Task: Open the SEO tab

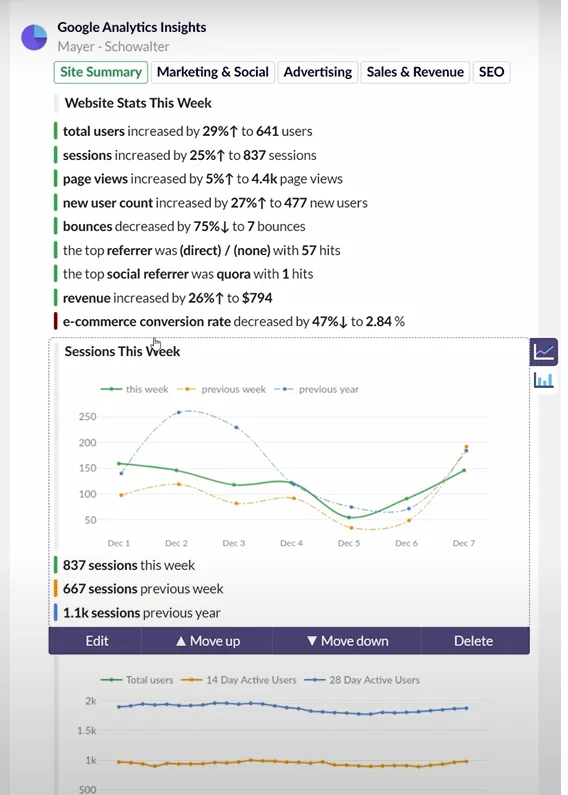Action: [x=491, y=72]
